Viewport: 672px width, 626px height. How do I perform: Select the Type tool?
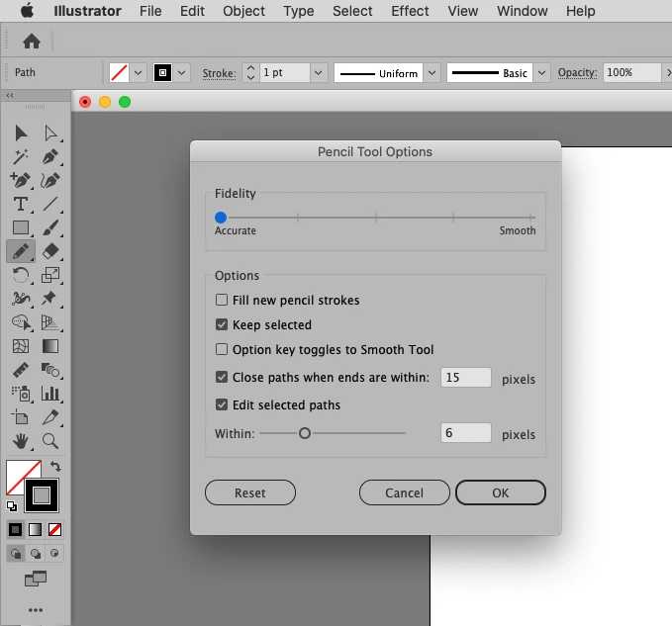(x=21, y=204)
